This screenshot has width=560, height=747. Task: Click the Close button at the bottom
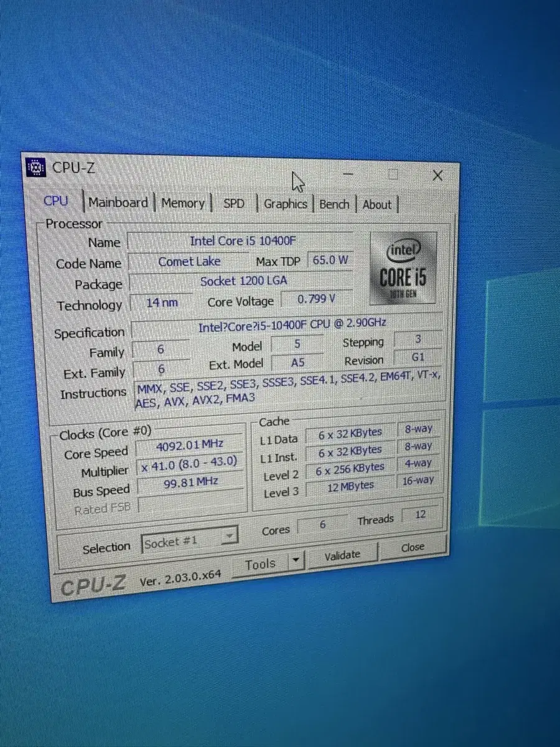pos(413,547)
